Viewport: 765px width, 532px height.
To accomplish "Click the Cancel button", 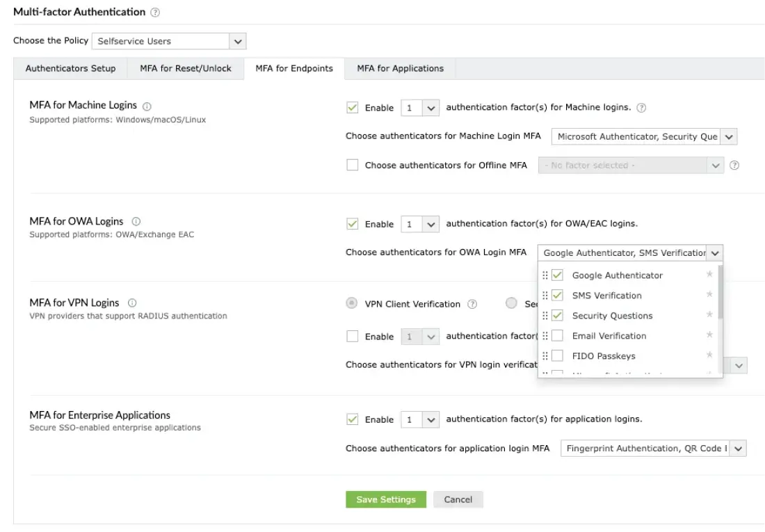I will pos(458,499).
